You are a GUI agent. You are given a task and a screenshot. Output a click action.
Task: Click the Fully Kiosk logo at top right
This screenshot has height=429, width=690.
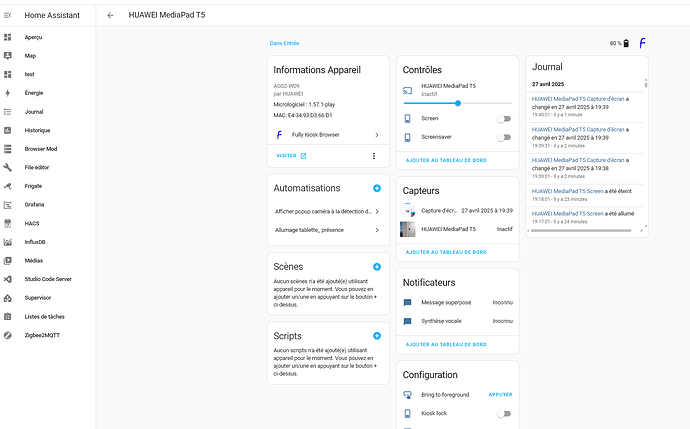coord(642,43)
